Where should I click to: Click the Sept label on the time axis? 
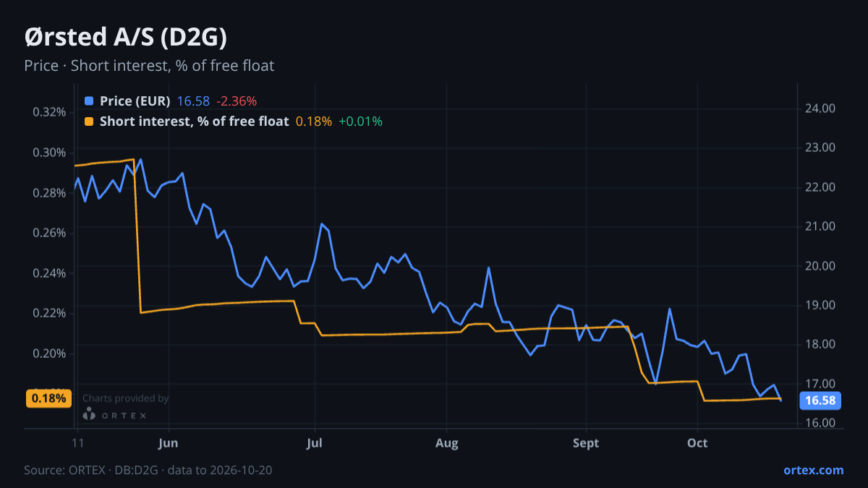click(586, 443)
